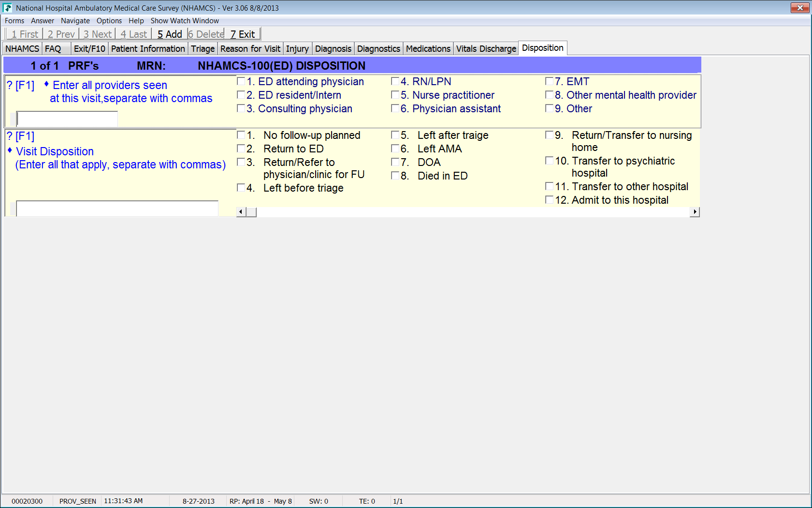Tick the Consulting physician checkbox
Viewport: 812px width, 508px height.
241,108
